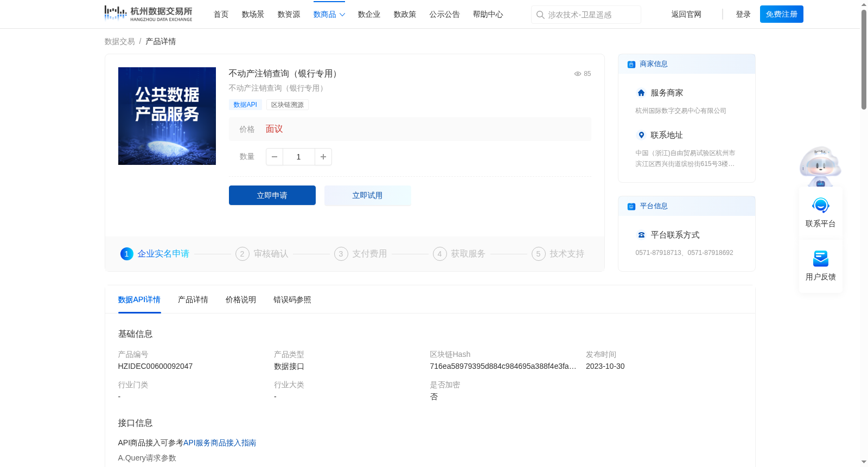Switch to 产品详情 tab
The height and width of the screenshot is (467, 868).
click(193, 300)
